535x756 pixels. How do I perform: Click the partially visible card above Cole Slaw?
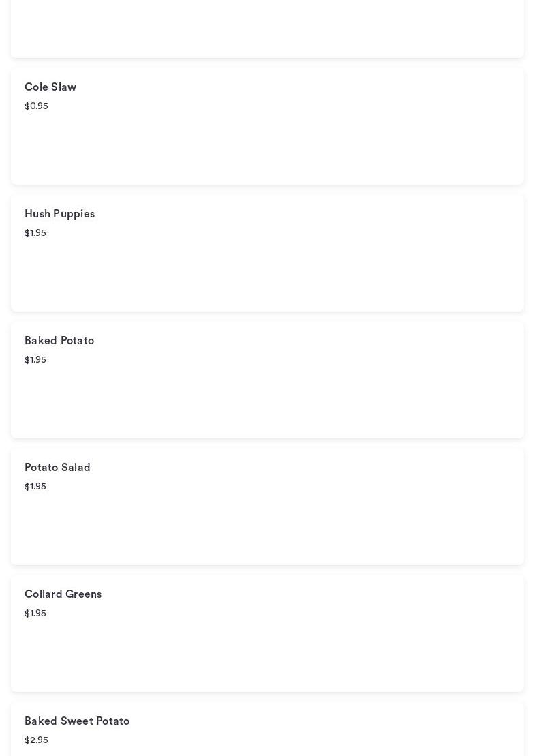click(267, 27)
